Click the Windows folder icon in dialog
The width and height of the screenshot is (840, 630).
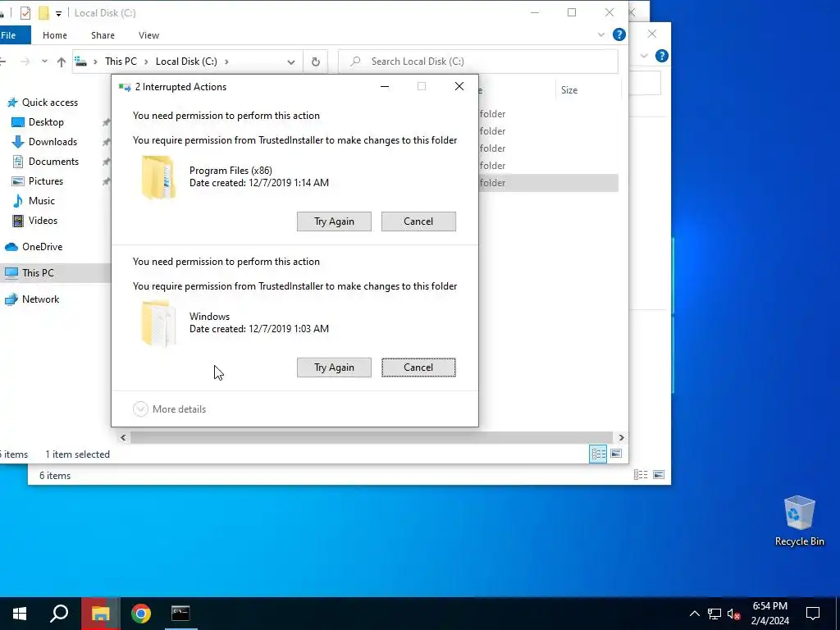tap(158, 323)
